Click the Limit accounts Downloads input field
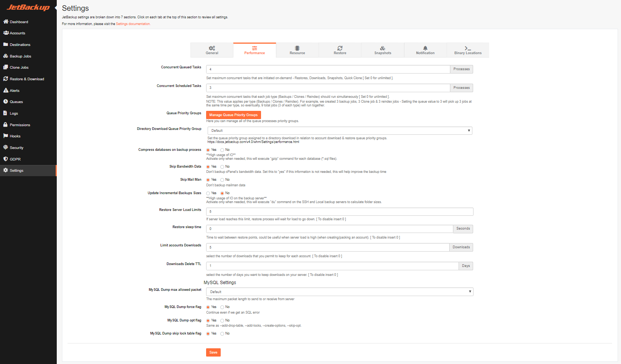Viewport: 621px width, 364px height. (x=328, y=247)
